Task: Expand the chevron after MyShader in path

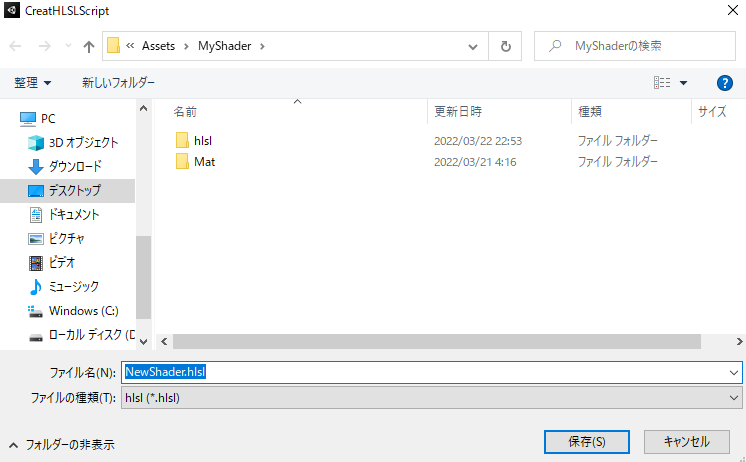Action: pos(262,46)
